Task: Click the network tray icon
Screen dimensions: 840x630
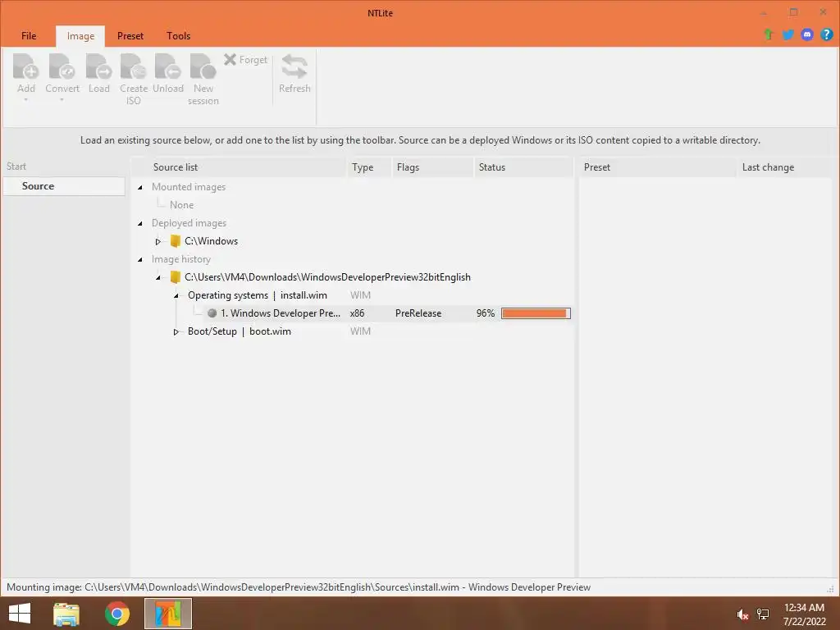Action: tap(763, 614)
